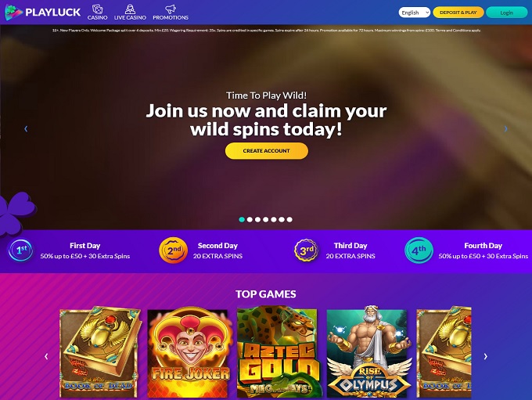This screenshot has height=400, width=532.
Task: Select the last carousel dot
Action: pyautogui.click(x=289, y=219)
